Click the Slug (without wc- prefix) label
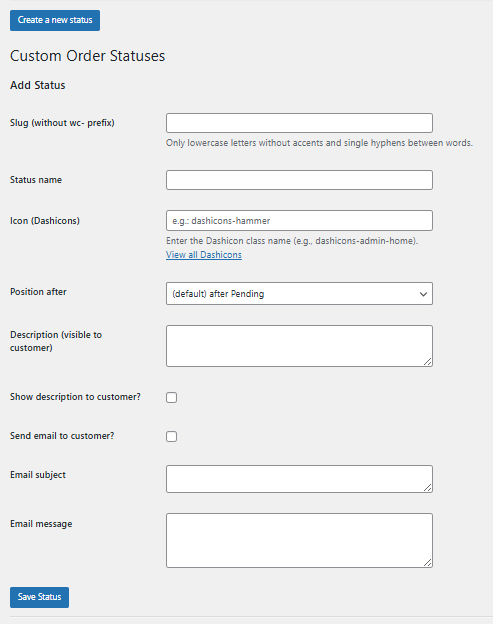Screen dimensions: 493x624 click(x=62, y=123)
